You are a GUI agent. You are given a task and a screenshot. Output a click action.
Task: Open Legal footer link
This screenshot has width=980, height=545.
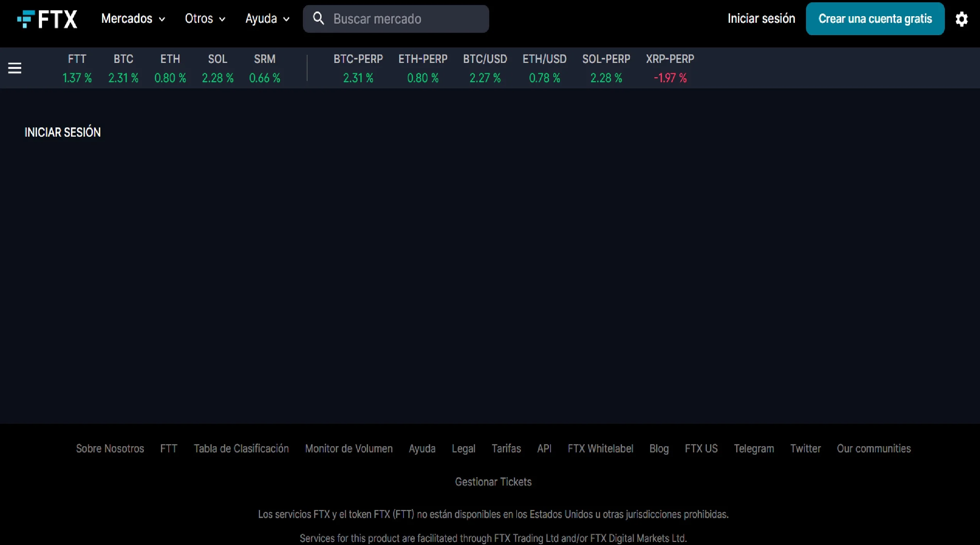[463, 449]
